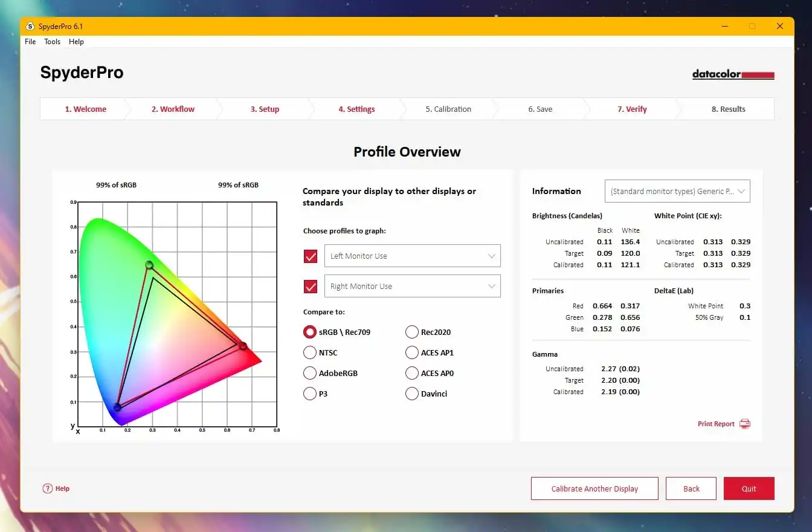The width and height of the screenshot is (812, 532).
Task: Click the DeltaE White Point value 0.3
Action: [x=745, y=306]
